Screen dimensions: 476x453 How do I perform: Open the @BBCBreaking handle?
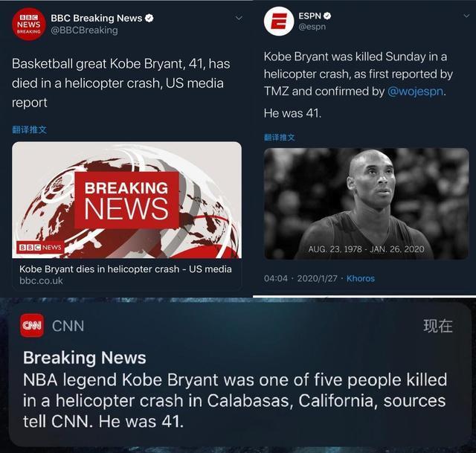click(x=84, y=30)
